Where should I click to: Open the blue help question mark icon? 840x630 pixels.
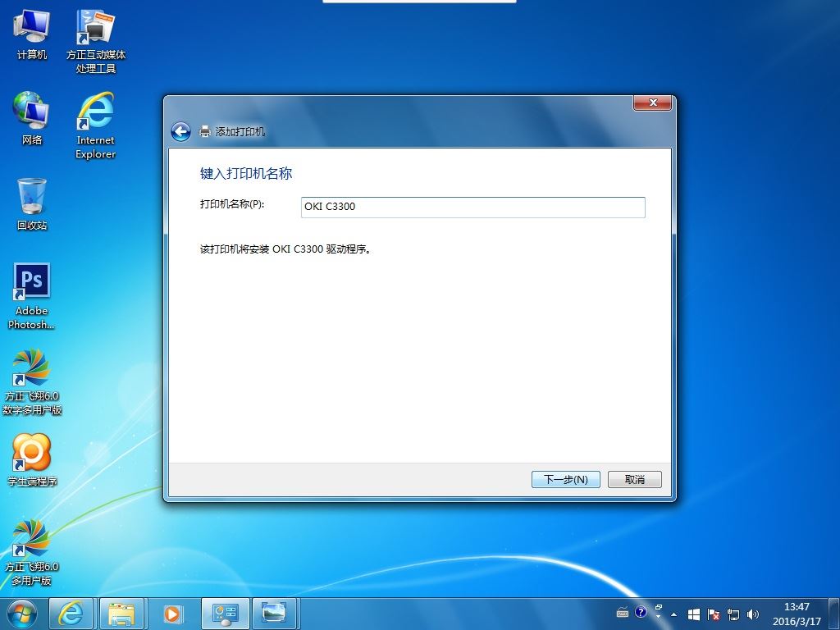click(641, 612)
